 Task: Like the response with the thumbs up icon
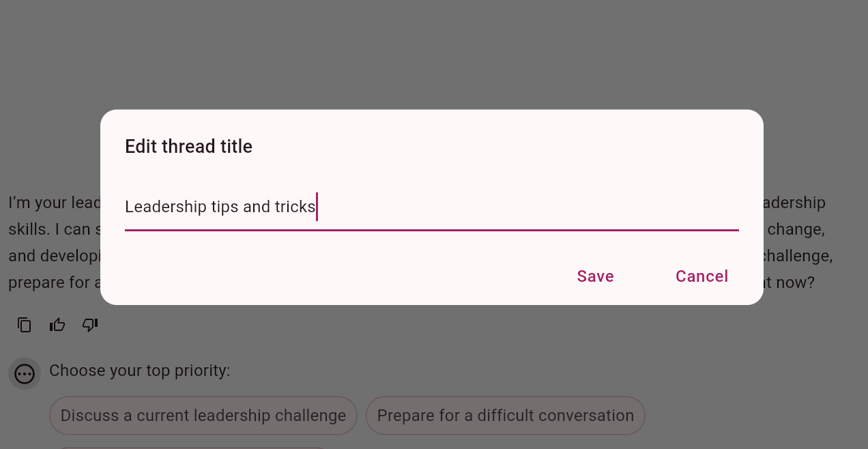(x=57, y=325)
